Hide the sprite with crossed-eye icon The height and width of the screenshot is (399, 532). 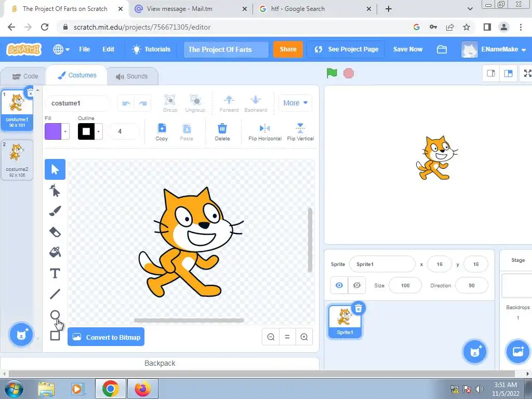point(356,285)
